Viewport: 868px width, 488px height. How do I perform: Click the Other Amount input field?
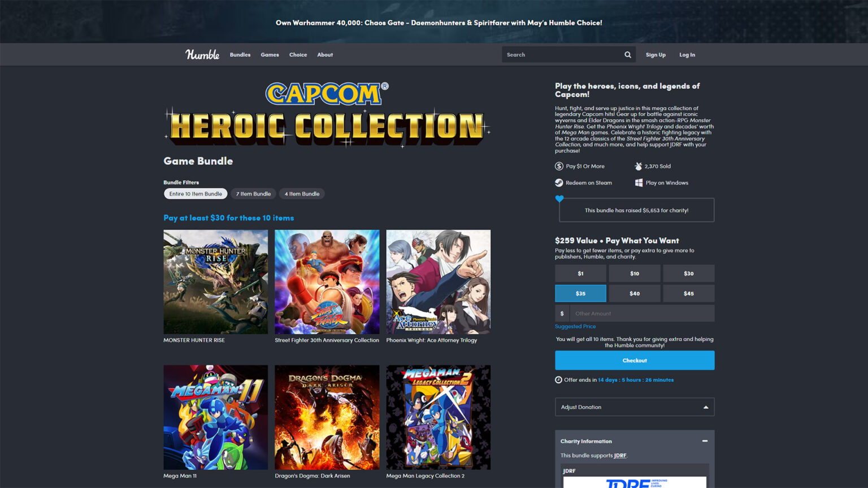point(643,313)
